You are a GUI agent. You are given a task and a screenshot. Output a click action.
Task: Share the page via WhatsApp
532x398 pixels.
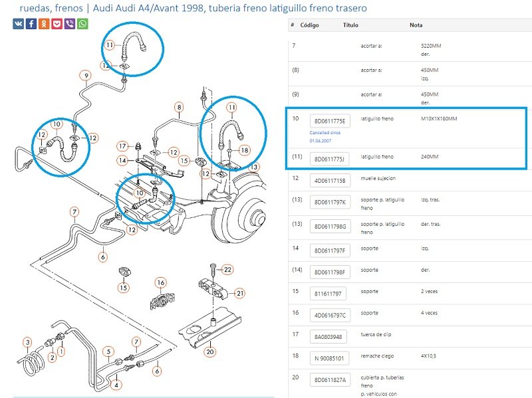pyautogui.click(x=82, y=24)
